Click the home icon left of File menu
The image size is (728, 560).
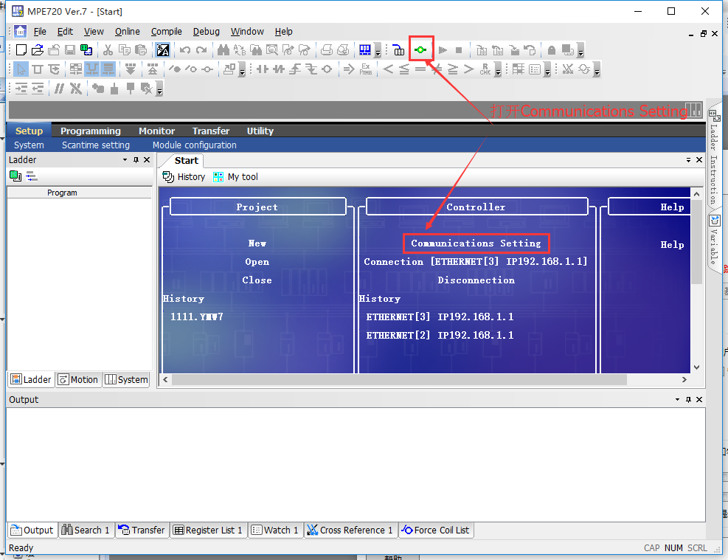pyautogui.click(x=21, y=32)
